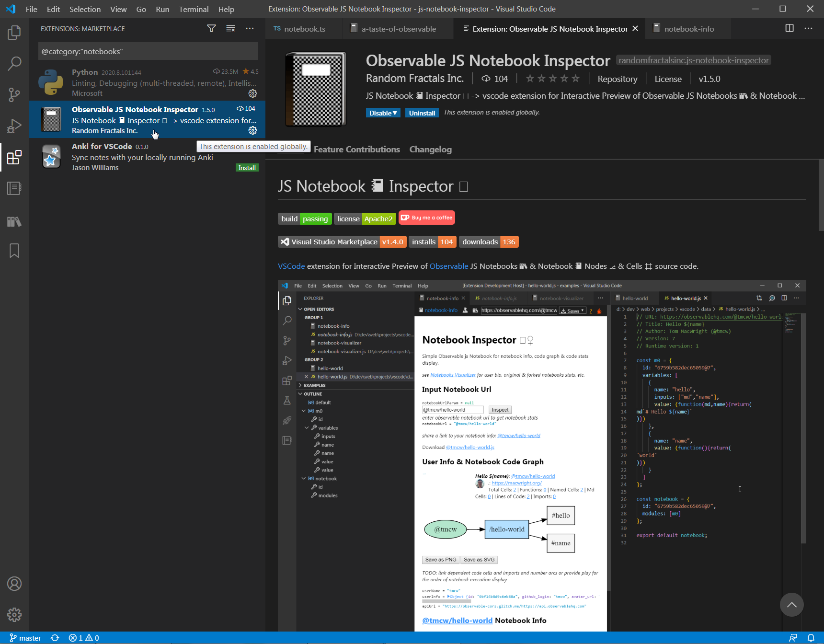Open Extensions panel more actions menu
Viewport: 824px width, 644px height.
tap(250, 29)
